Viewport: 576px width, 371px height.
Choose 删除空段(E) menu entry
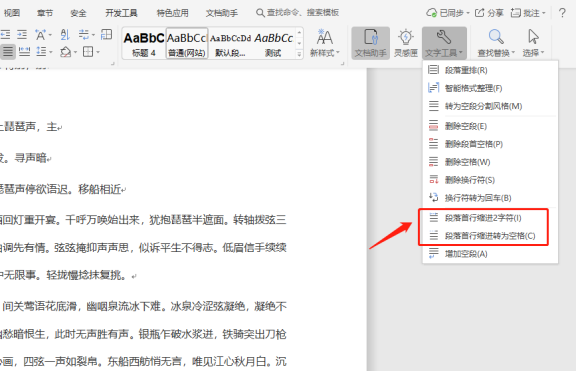(x=490, y=126)
